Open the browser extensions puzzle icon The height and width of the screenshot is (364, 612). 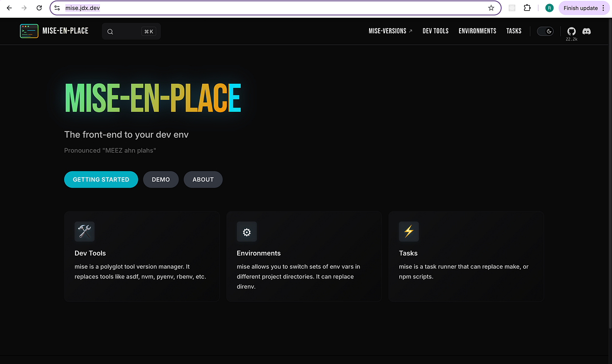(x=527, y=8)
